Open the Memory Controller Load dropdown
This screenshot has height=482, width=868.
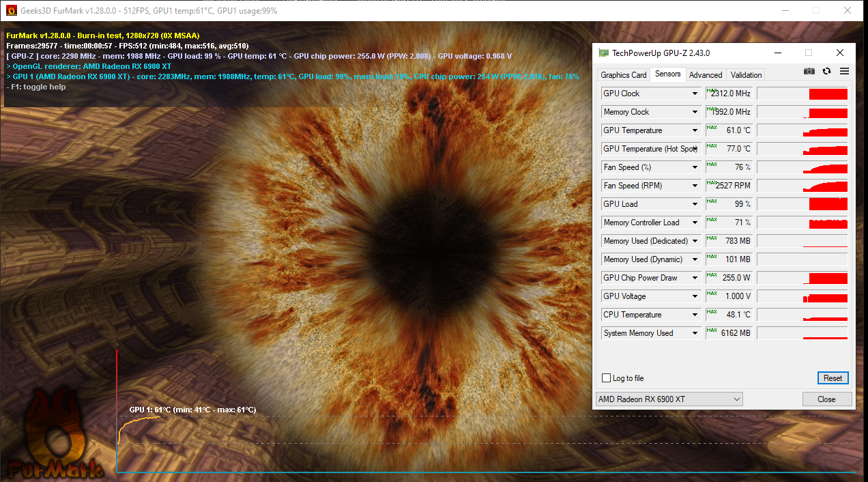(x=695, y=223)
